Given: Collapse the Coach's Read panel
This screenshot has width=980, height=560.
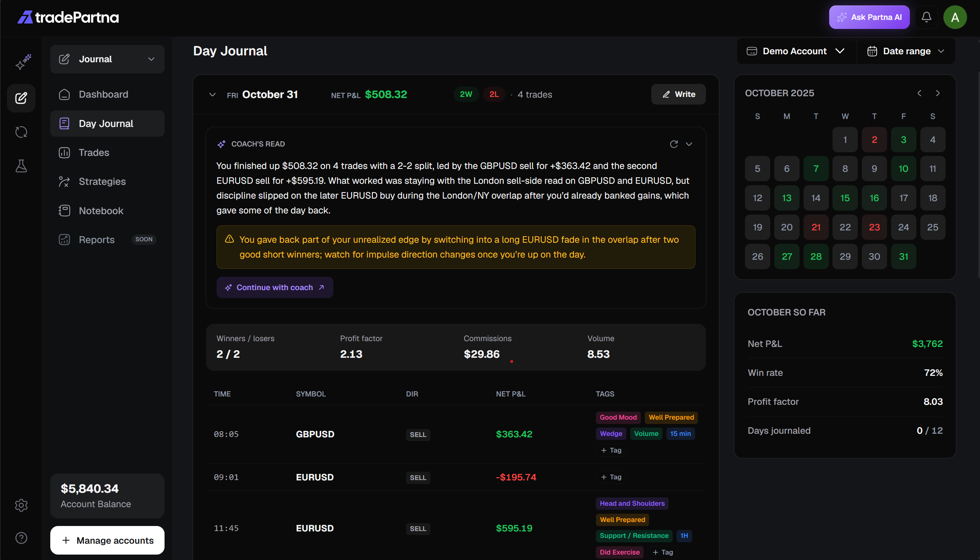Looking at the screenshot, I should click(689, 144).
